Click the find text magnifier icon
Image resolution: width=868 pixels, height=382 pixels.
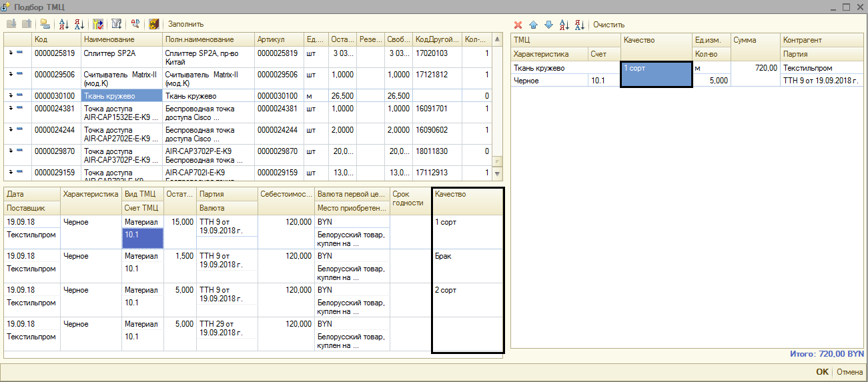click(x=135, y=24)
